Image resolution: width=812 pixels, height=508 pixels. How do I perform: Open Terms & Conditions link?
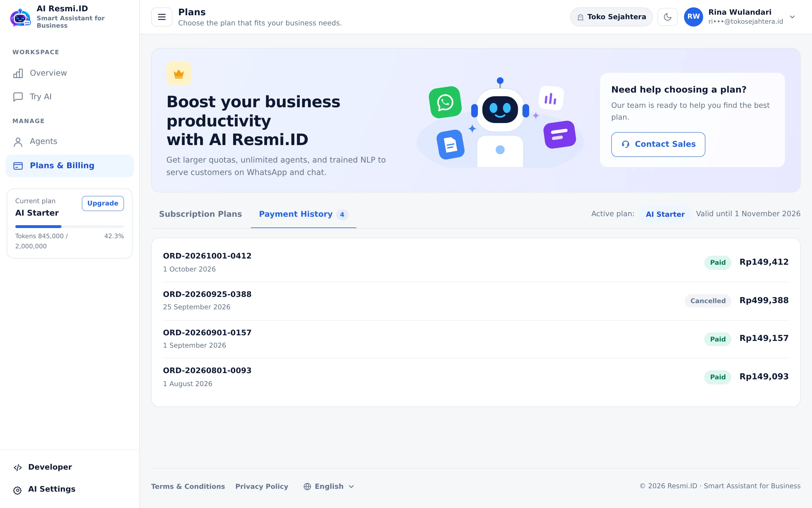[188, 487]
